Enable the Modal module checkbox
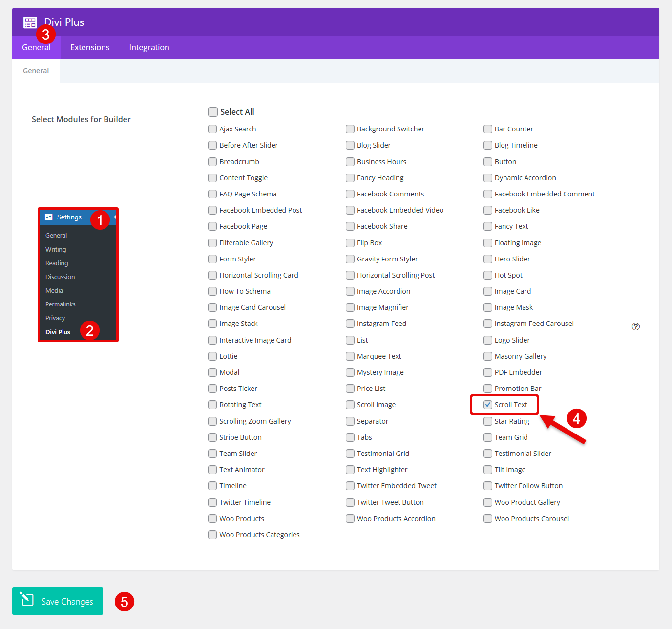 212,372
